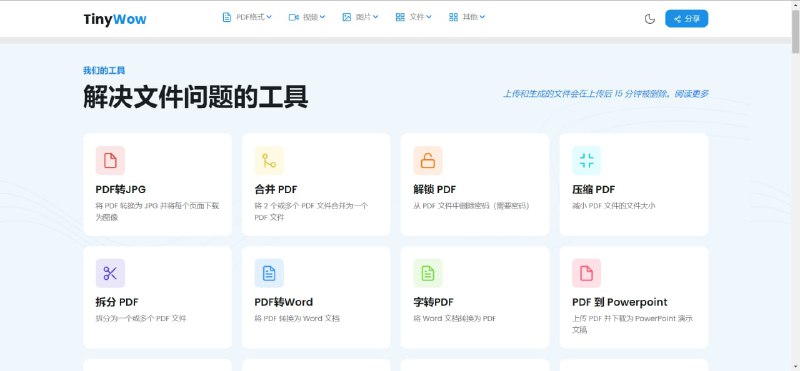Screen dimensions: 800x371
Task: Click the description under PDF转JPG card
Action: pyautogui.click(x=157, y=211)
